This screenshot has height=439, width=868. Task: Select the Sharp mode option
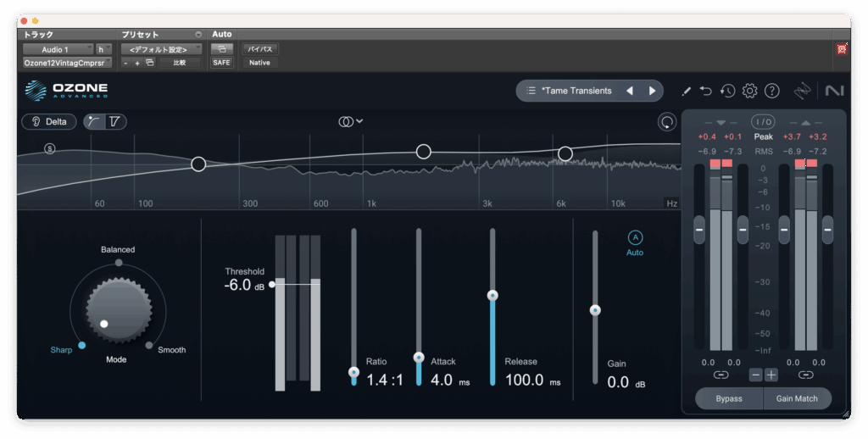point(81,346)
